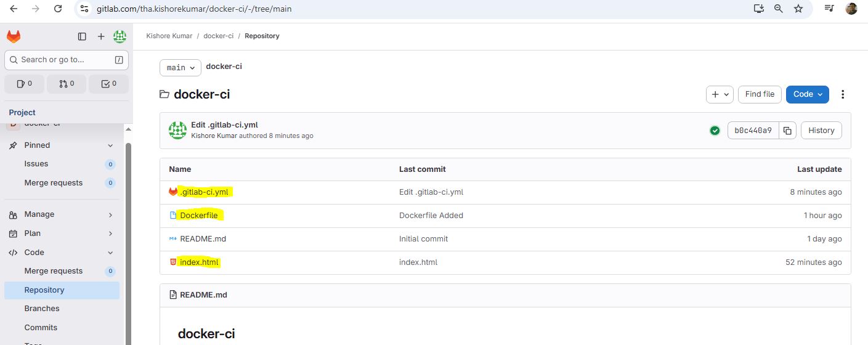The height and width of the screenshot is (345, 868).
Task: Expand the Manage sidebar section
Action: pos(62,214)
